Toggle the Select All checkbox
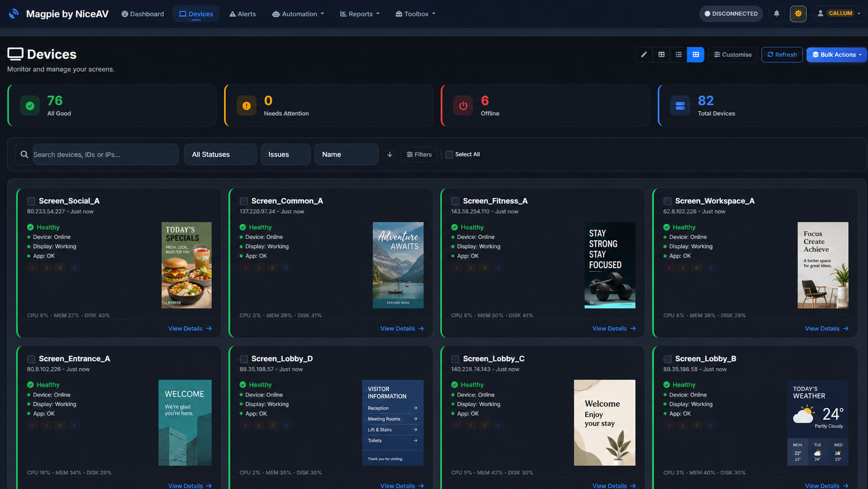Image resolution: width=868 pixels, height=489 pixels. [450, 154]
